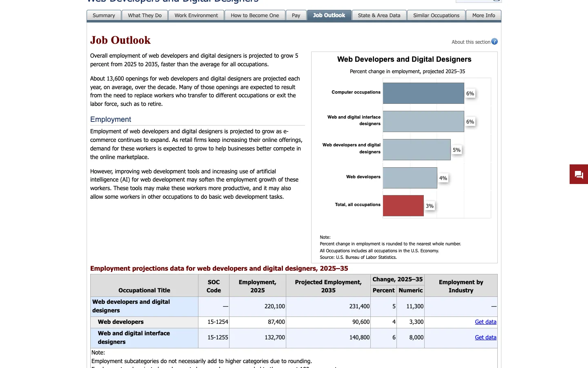
Task: Select the Web developers and digital designers chart bar
Action: click(x=417, y=150)
